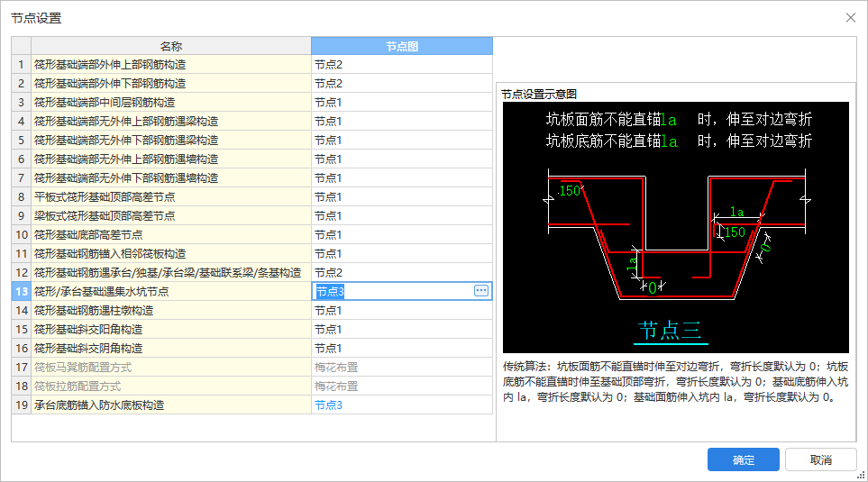Select row 筏形基础钢筋锚入相邻筏板构造

point(171,253)
